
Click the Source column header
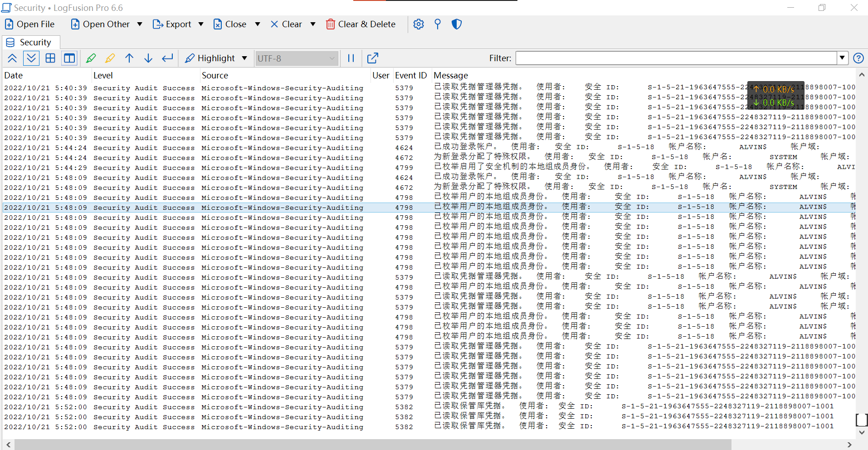(x=285, y=75)
